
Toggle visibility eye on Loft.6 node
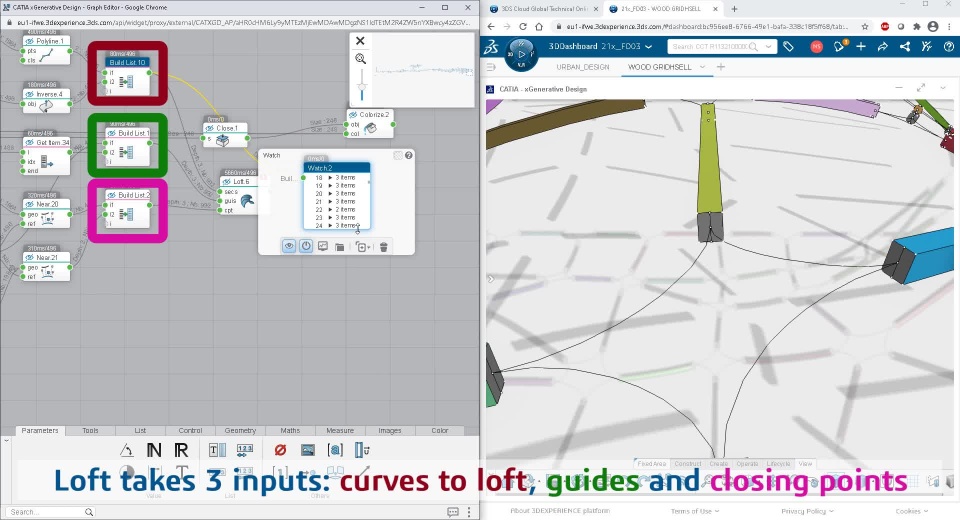[227, 181]
